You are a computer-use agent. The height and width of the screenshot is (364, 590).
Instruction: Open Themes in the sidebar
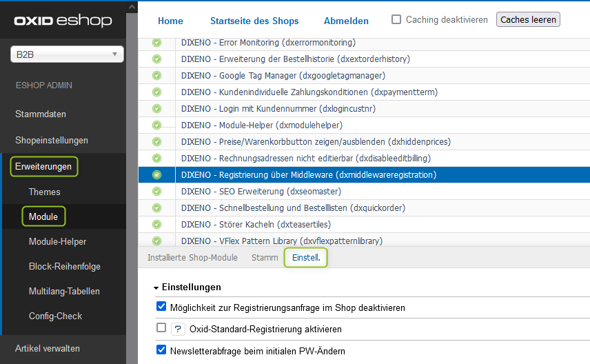click(44, 192)
